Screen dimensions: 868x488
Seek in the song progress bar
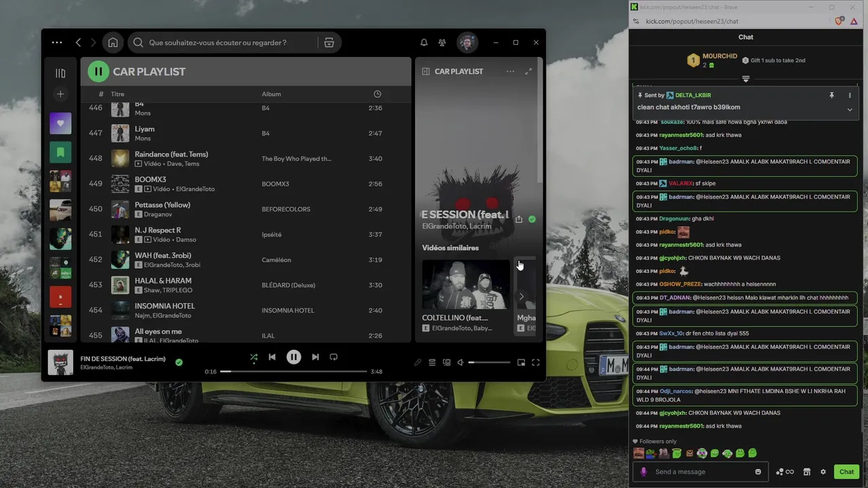click(x=294, y=371)
